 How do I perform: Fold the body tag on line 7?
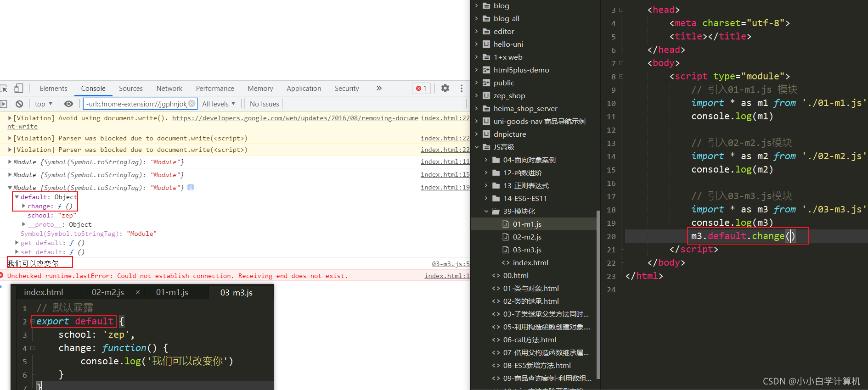(621, 63)
